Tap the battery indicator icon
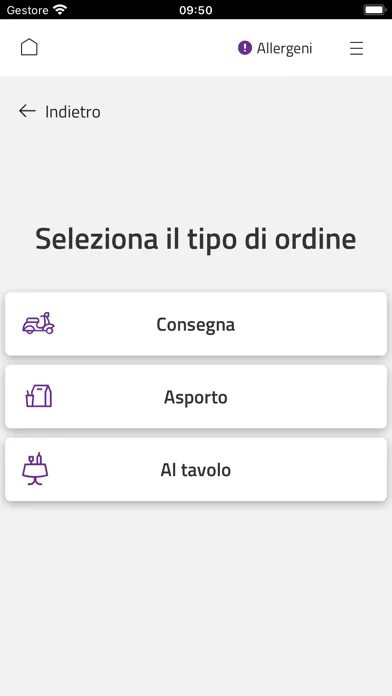The width and height of the screenshot is (392, 696). click(x=375, y=10)
